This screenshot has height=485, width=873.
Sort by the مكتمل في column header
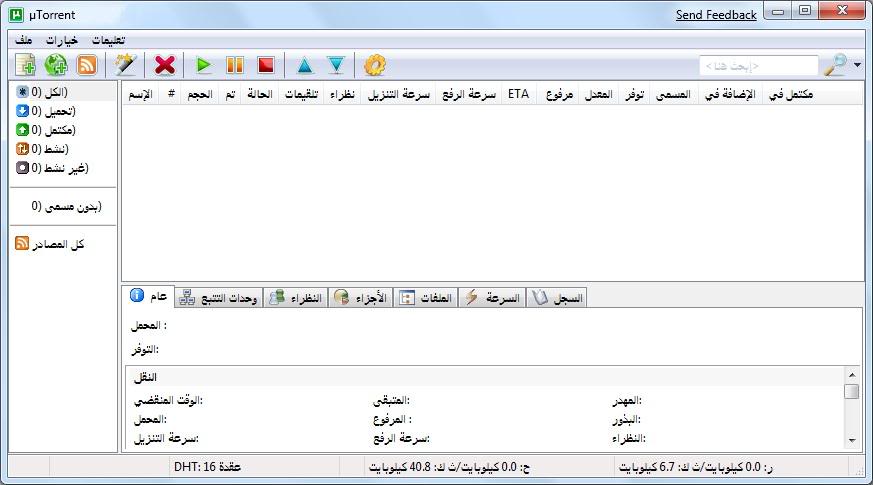click(x=791, y=95)
